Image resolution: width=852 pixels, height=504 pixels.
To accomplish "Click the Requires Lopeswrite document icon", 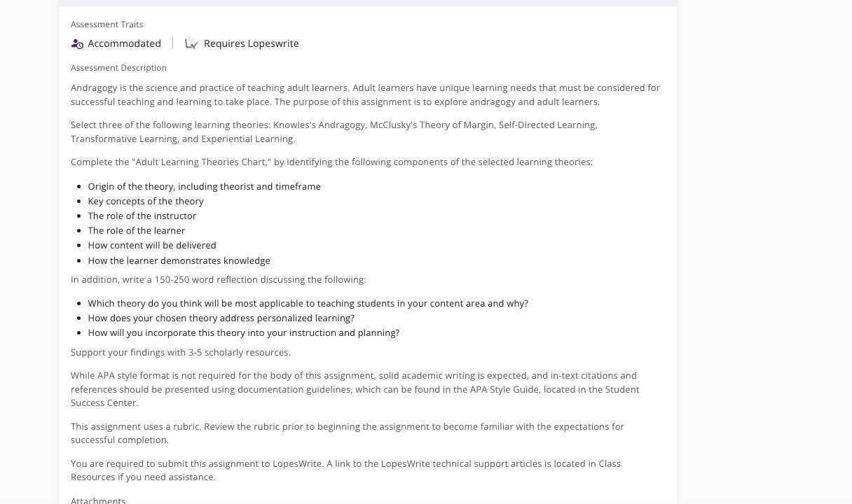I will (x=191, y=43).
